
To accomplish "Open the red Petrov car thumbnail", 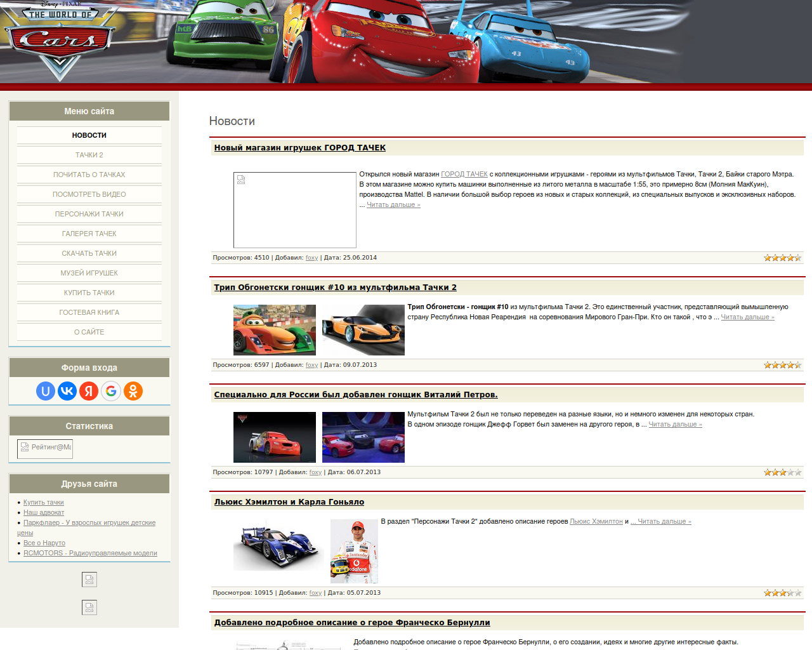I will pyautogui.click(x=275, y=437).
